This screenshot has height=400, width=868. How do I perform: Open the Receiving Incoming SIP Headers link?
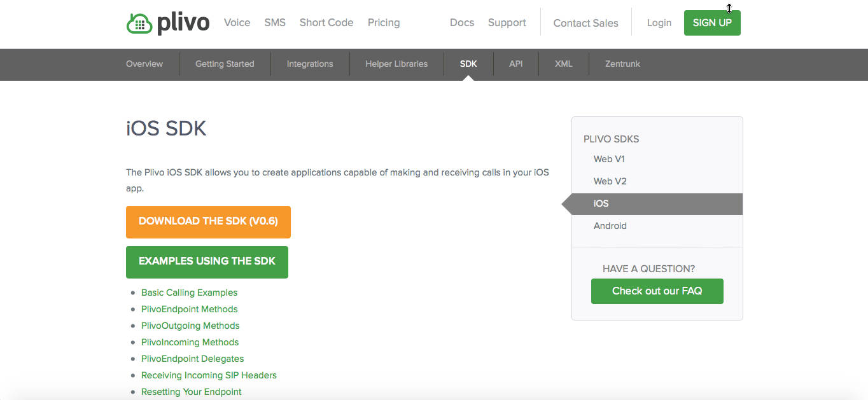[209, 375]
